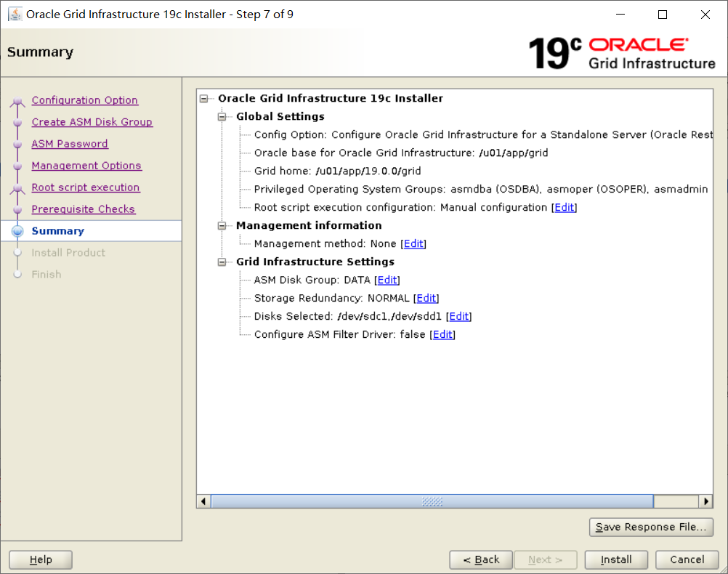Collapse the Oracle Grid Infrastructure 19c Installer root node

pos(204,99)
